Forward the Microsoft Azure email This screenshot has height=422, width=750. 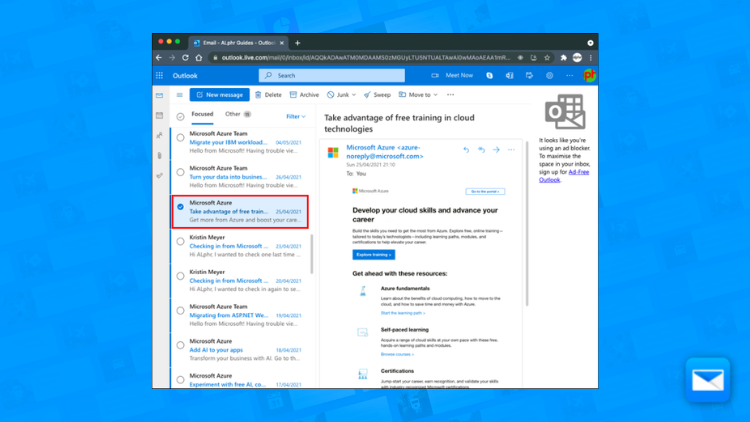[496, 150]
